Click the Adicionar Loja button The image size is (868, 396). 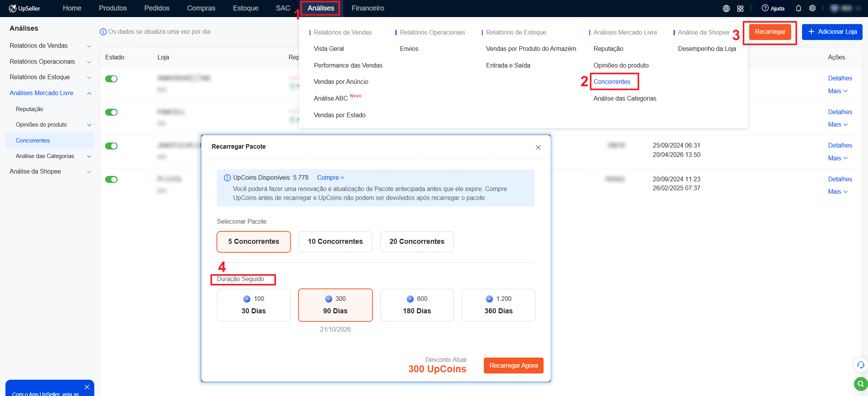[x=832, y=32]
